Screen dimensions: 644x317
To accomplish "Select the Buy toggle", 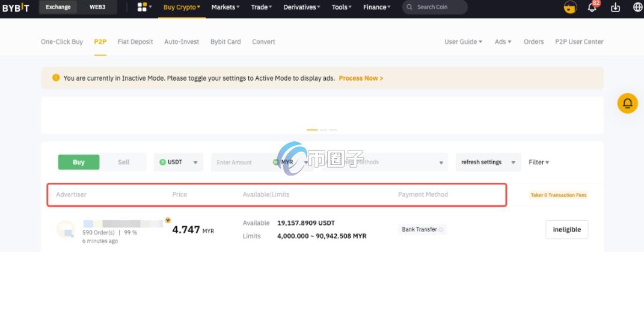I will tap(78, 162).
